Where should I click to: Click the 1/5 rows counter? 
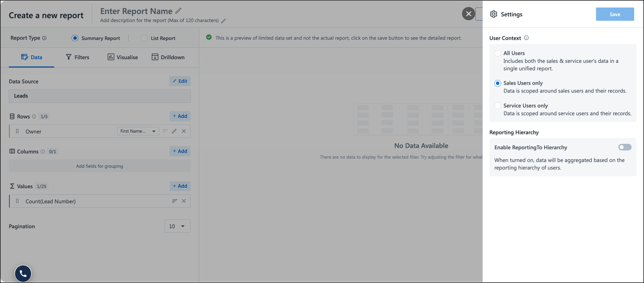point(44,116)
